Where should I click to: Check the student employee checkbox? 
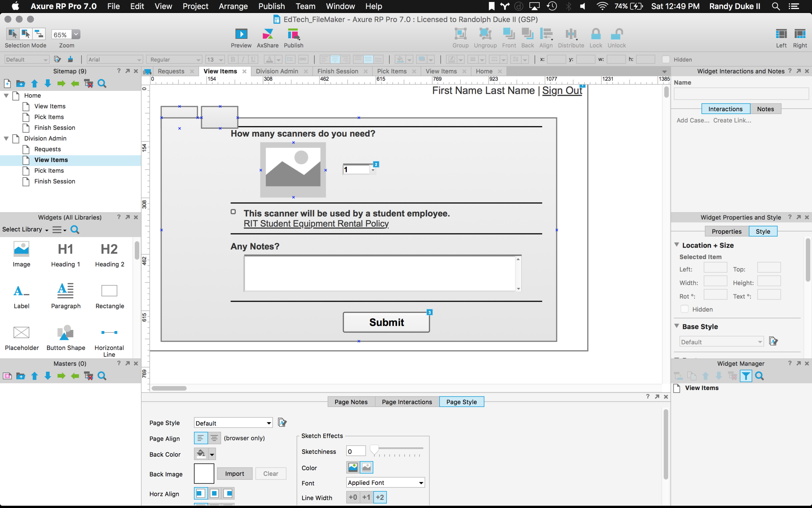pyautogui.click(x=233, y=212)
